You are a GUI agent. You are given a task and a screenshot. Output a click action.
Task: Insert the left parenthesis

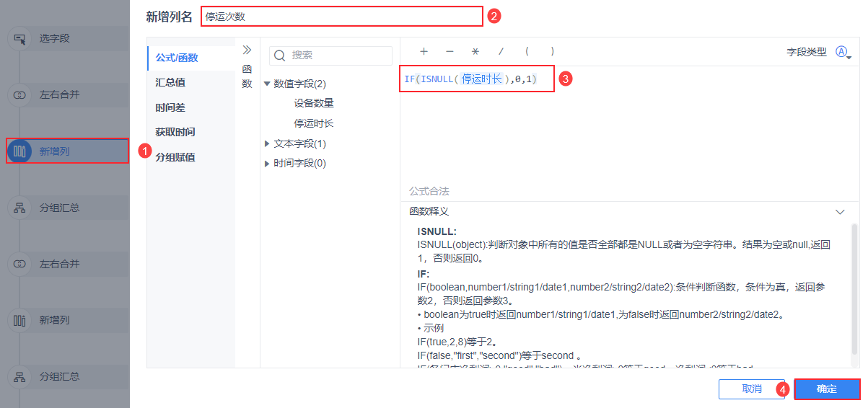(527, 52)
